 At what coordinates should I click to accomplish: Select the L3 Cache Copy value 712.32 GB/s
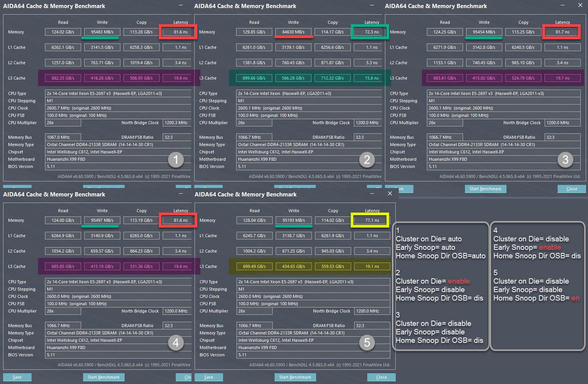coord(332,78)
